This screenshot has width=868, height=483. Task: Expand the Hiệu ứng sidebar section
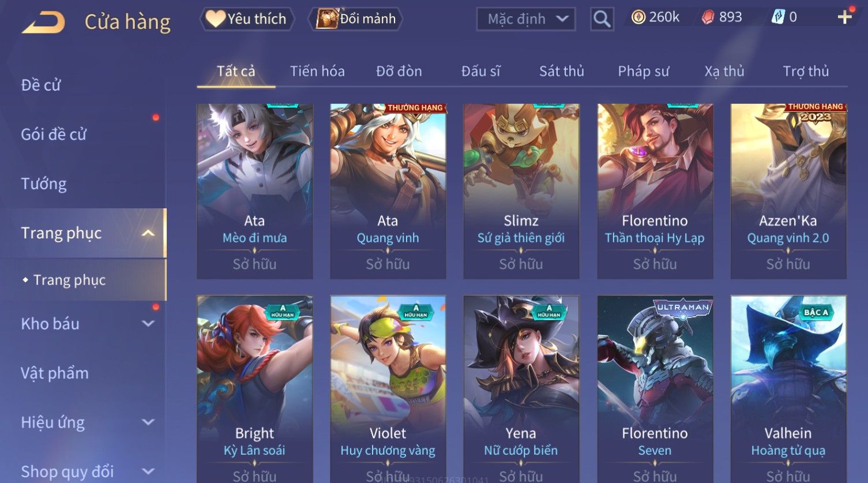tap(148, 422)
